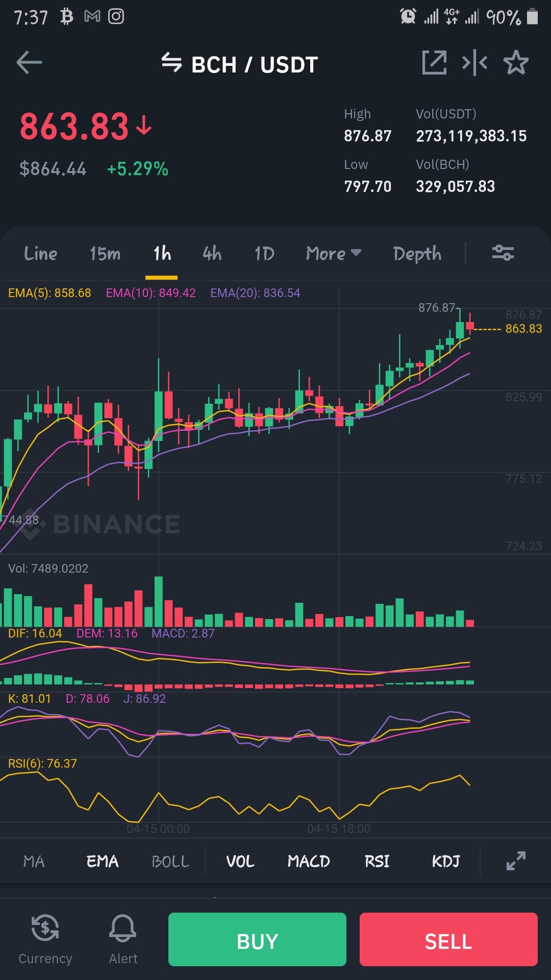Add BCH/USDT to favorites with the star
This screenshot has height=980, width=551.
point(516,63)
